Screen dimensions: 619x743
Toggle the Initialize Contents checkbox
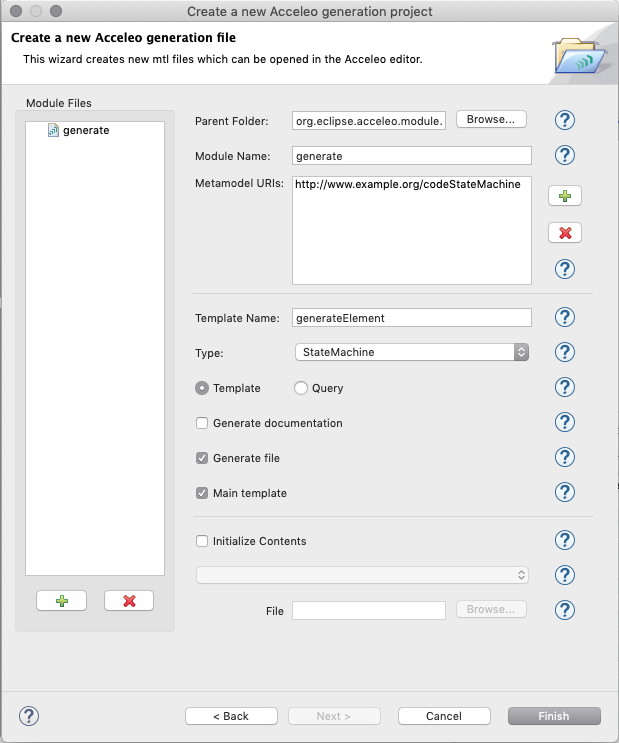(x=203, y=541)
